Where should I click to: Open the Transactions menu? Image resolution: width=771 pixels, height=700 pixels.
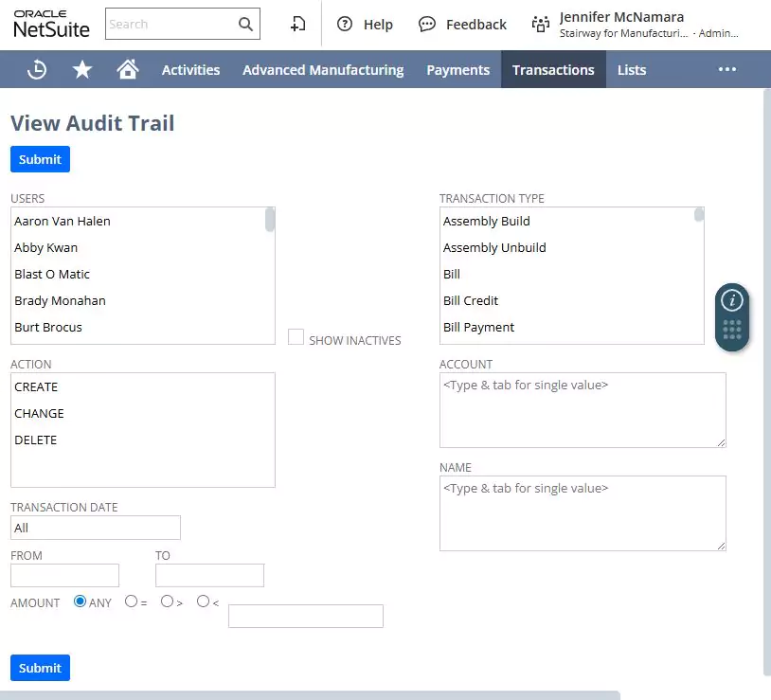[553, 70]
